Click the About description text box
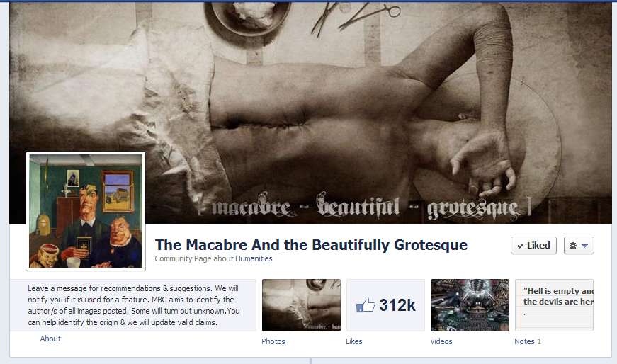The image size is (617, 364). [133, 305]
